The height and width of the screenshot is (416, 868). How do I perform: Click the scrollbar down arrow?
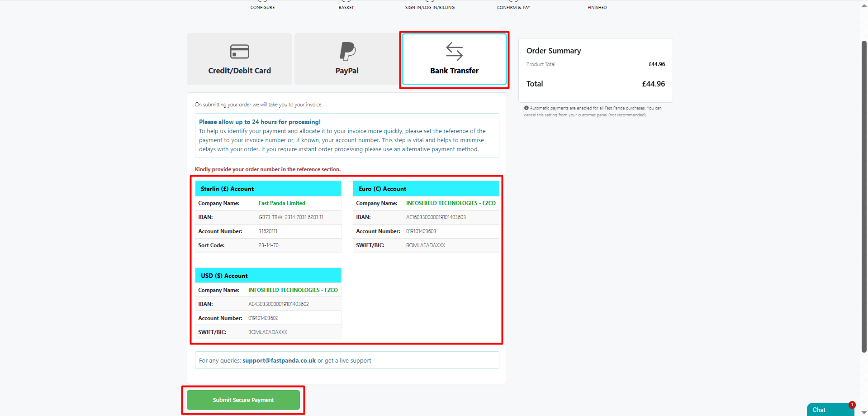(864, 412)
